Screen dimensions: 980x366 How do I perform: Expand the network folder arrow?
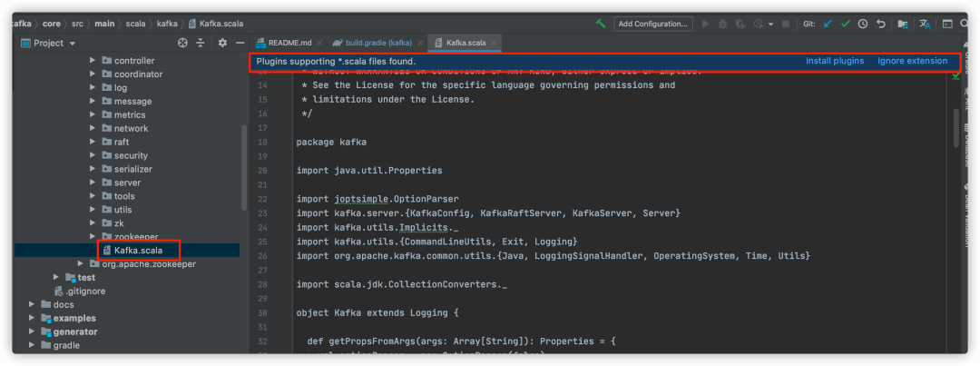click(93, 128)
